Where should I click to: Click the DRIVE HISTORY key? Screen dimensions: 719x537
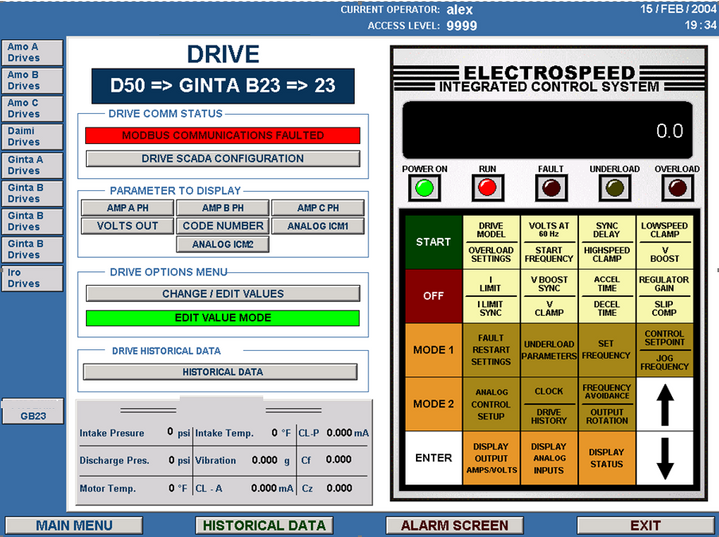coord(549,416)
